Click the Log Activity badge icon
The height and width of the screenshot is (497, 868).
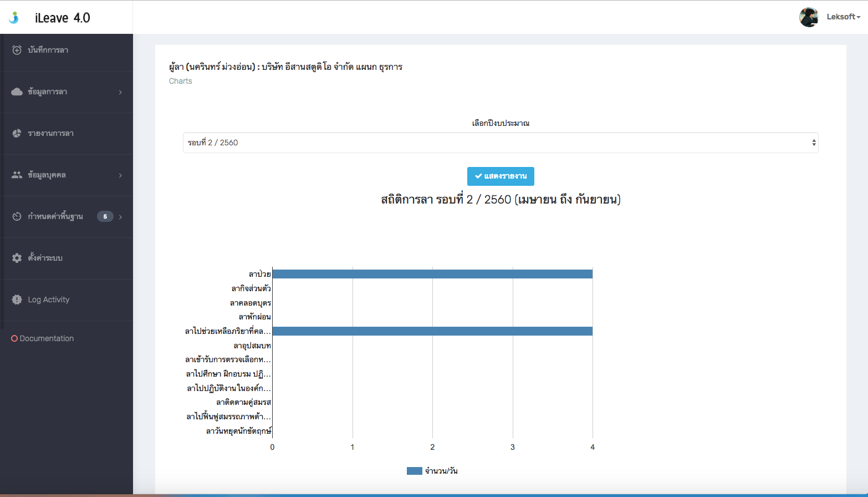click(x=17, y=300)
